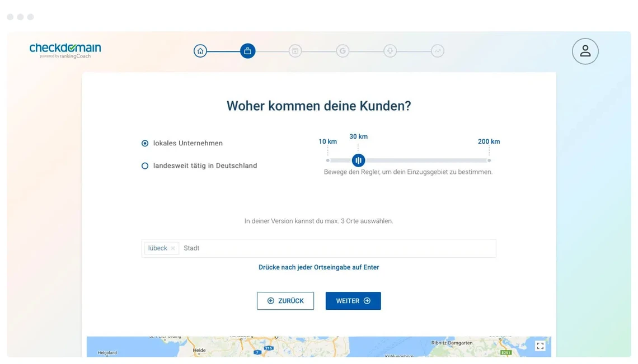Click the trend chart step icon

[438, 51]
